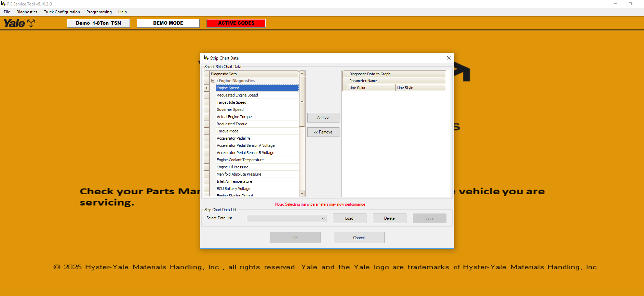Collapse the Engine Diagnostics group
The image size is (644, 296).
(x=213, y=81)
